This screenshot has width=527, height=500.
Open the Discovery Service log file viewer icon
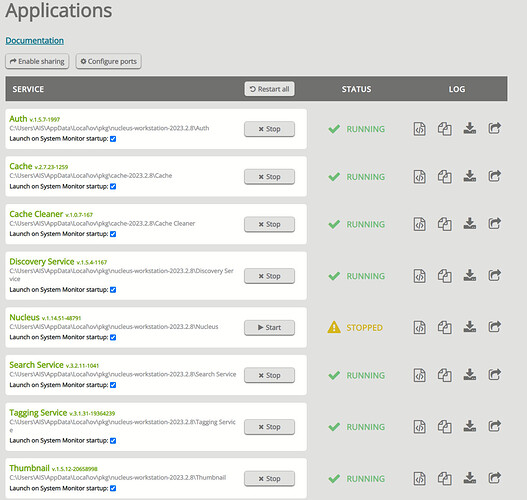tap(419, 276)
